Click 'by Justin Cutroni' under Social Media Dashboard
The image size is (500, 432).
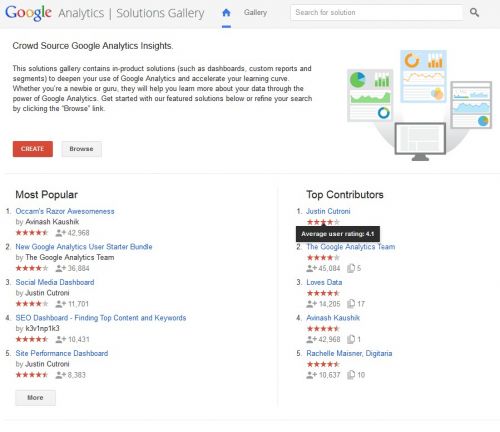43,293
